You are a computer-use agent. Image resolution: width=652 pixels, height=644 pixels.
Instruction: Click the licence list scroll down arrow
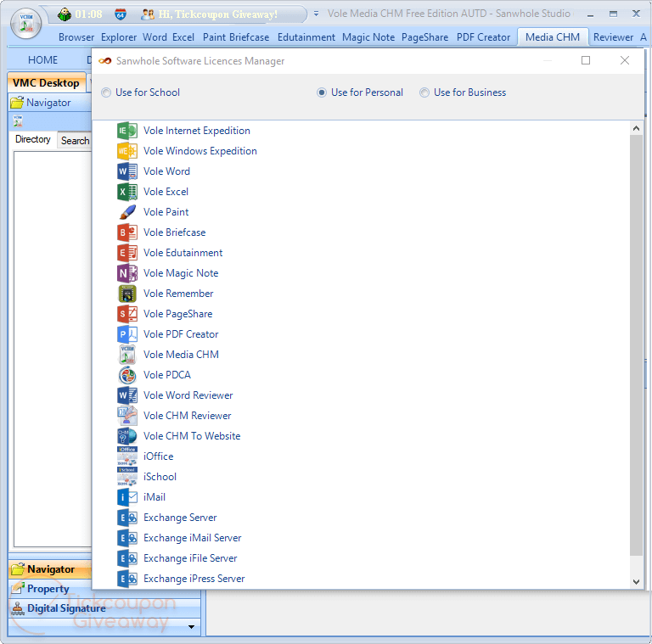(636, 582)
